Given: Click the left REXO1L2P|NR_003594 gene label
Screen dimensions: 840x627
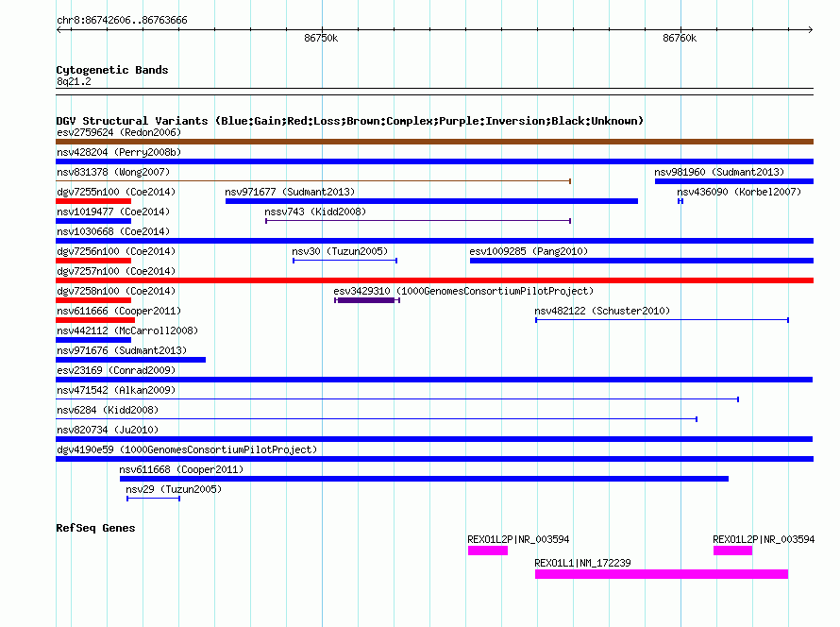Looking at the screenshot, I should point(518,539).
